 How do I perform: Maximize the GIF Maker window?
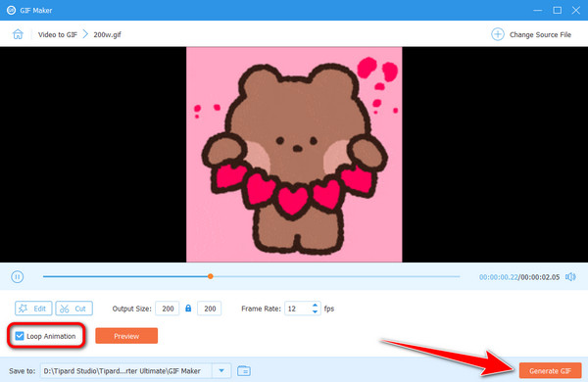pyautogui.click(x=558, y=10)
